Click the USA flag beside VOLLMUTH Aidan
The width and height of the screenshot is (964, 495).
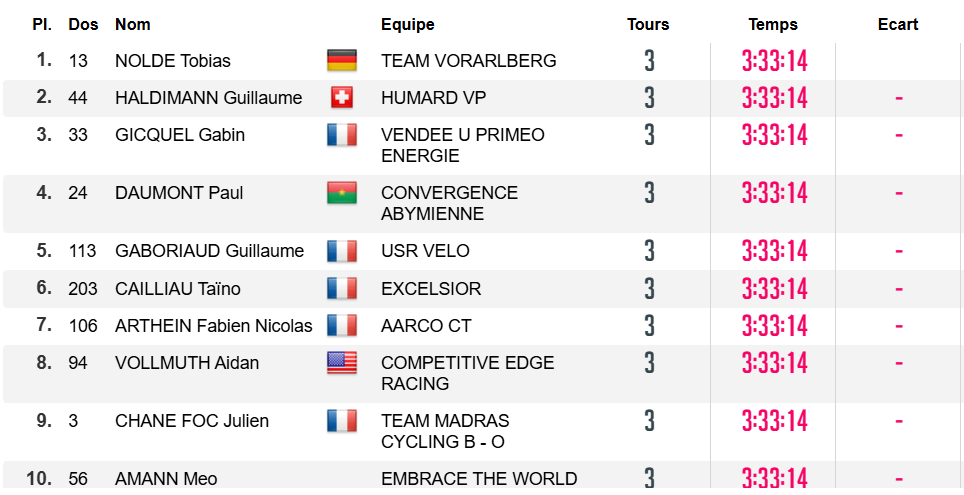click(342, 363)
